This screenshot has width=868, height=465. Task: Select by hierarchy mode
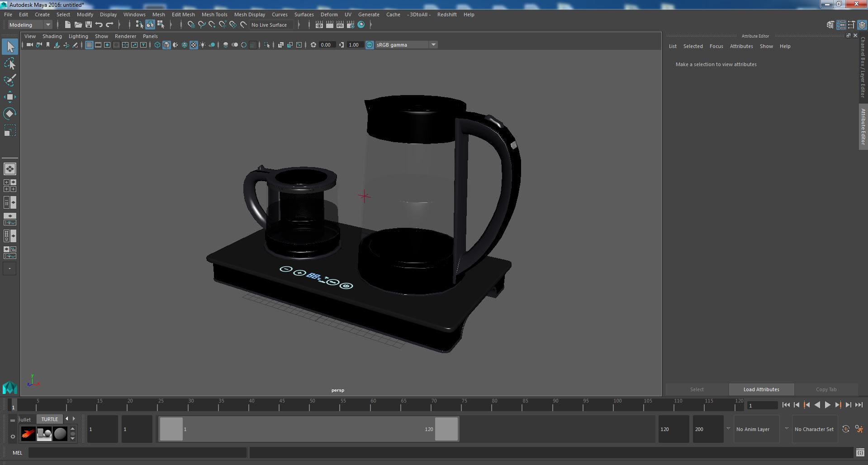(x=139, y=25)
